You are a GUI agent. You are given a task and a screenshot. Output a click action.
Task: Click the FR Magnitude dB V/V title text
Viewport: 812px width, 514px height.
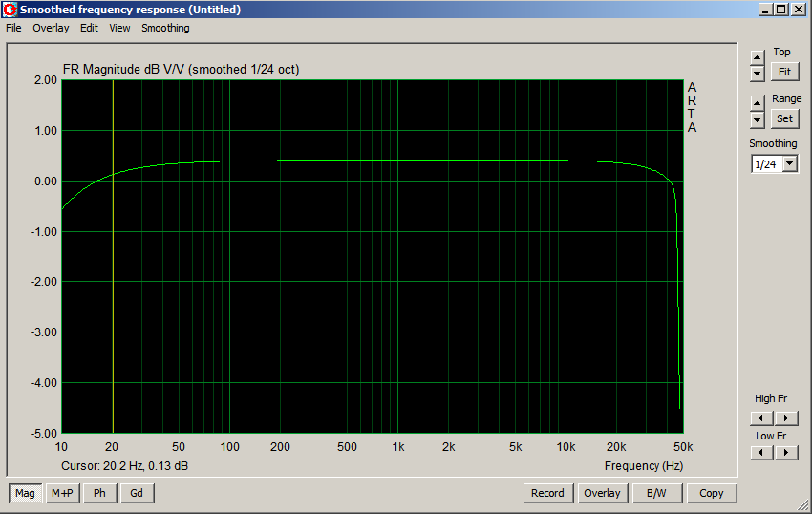(181, 70)
